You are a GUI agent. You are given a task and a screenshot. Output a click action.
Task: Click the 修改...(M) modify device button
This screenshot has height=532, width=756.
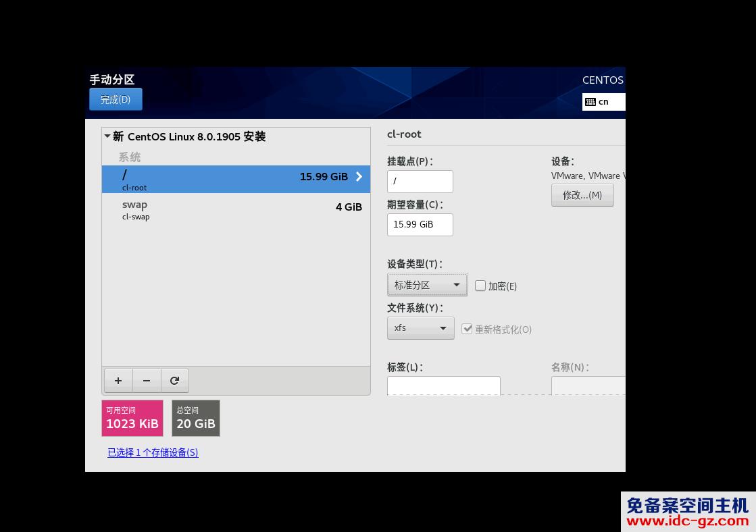582,195
